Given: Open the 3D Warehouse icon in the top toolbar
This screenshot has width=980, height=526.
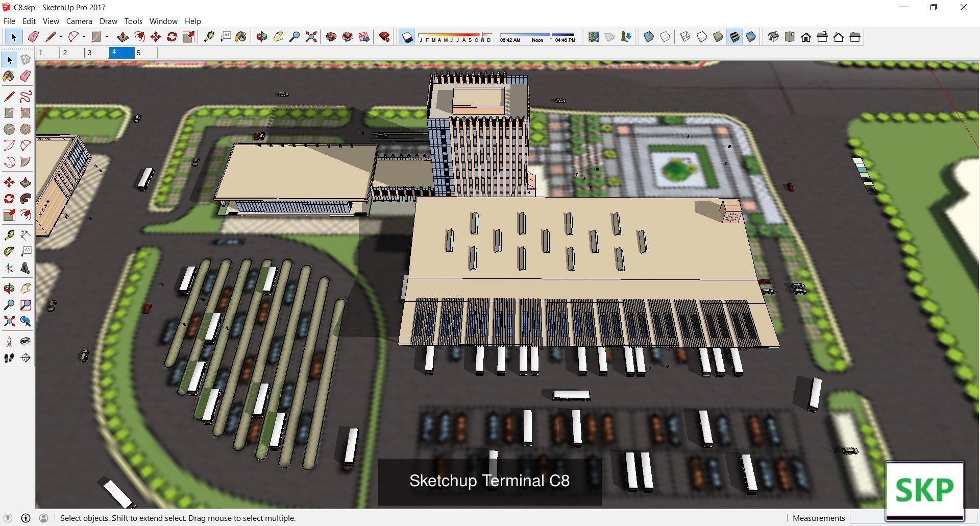Looking at the screenshot, I should pos(331,37).
